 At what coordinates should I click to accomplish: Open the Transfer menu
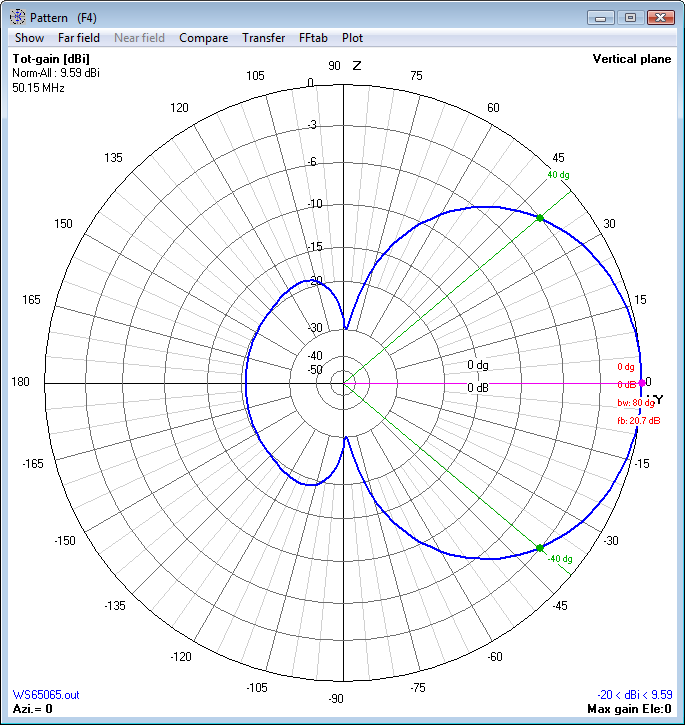click(264, 38)
